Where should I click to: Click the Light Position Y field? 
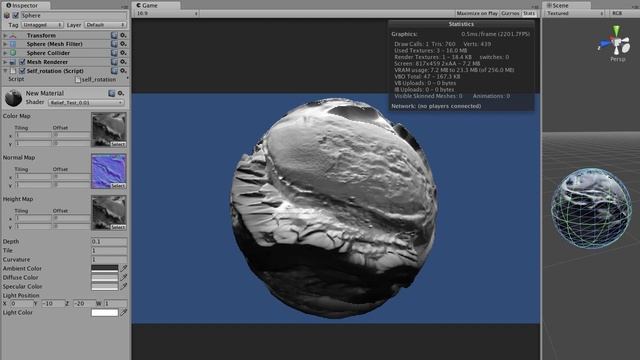coord(53,304)
